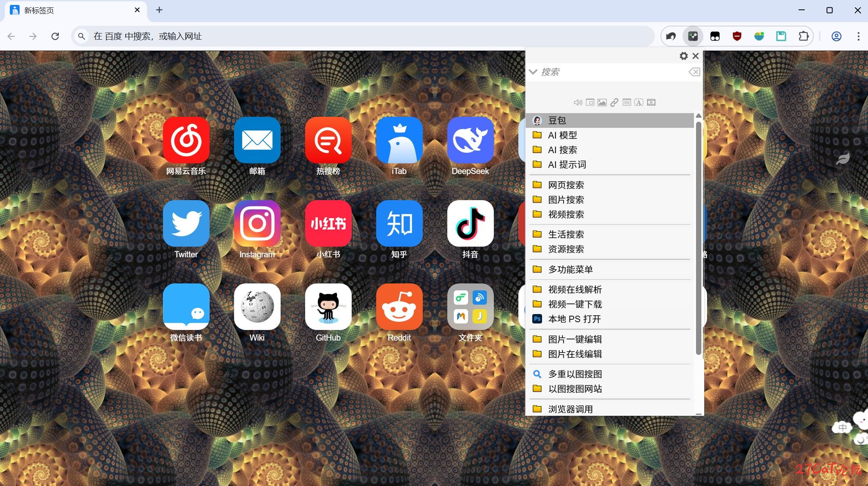Open the 视频一键下载 folder

[610, 304]
